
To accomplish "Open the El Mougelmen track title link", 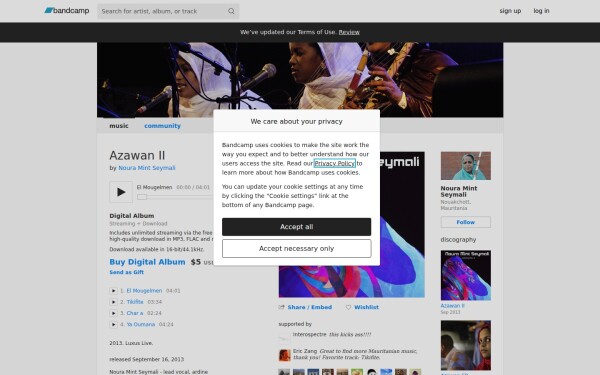I will (144, 291).
